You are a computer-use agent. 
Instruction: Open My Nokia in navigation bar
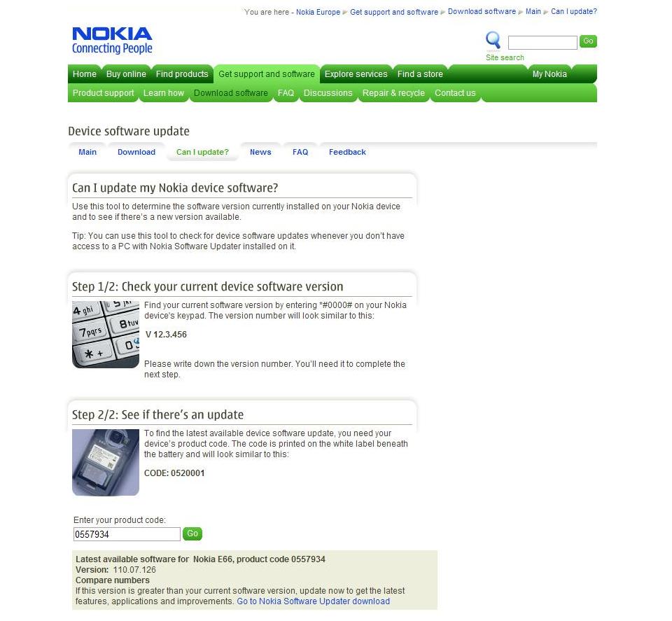549,74
